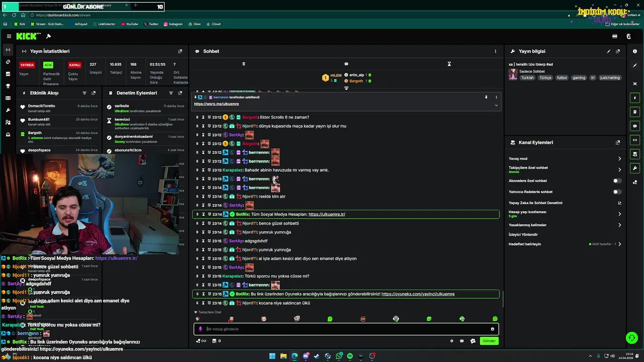Image resolution: width=644 pixels, height=362 pixels.
Task: Expand the pinned message chevron
Action: point(496,105)
